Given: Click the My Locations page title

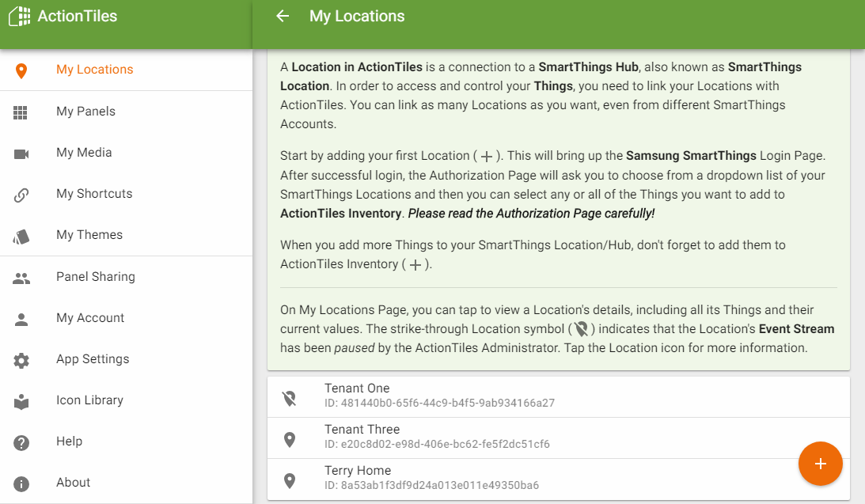Looking at the screenshot, I should coord(357,16).
